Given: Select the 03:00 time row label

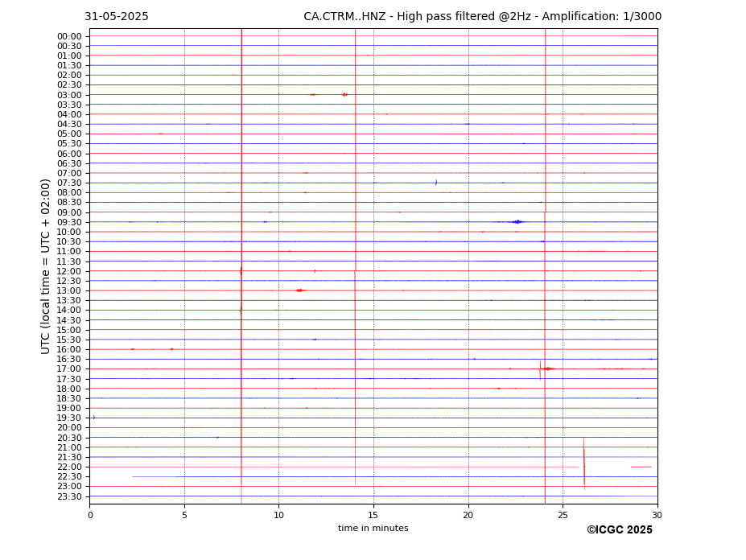Looking at the screenshot, I should click(x=69, y=95).
